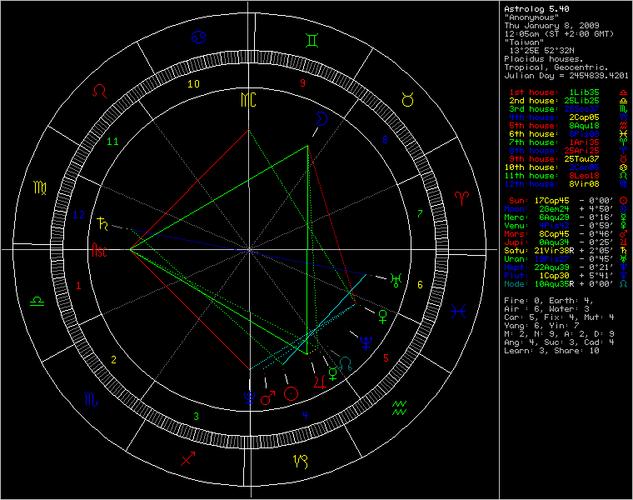Click the '12:05am (ST +2:00 GMT)' time line
Viewport: 633px width, 500px height.
click(x=559, y=34)
